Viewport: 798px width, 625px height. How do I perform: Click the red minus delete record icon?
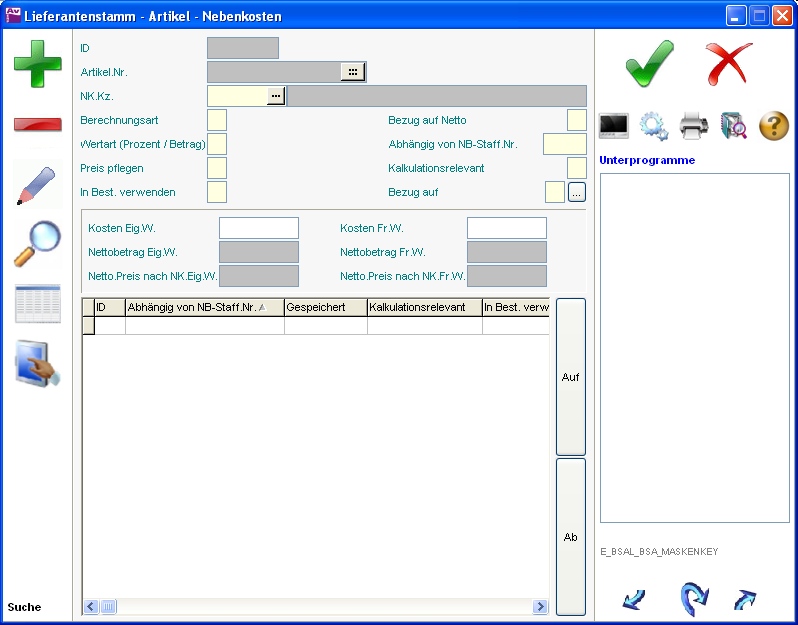coord(37,124)
